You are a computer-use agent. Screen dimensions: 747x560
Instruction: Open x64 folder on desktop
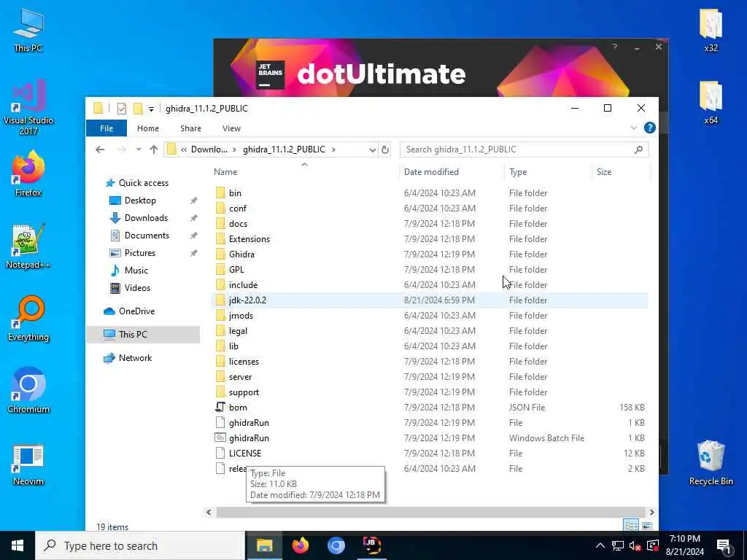pyautogui.click(x=711, y=102)
